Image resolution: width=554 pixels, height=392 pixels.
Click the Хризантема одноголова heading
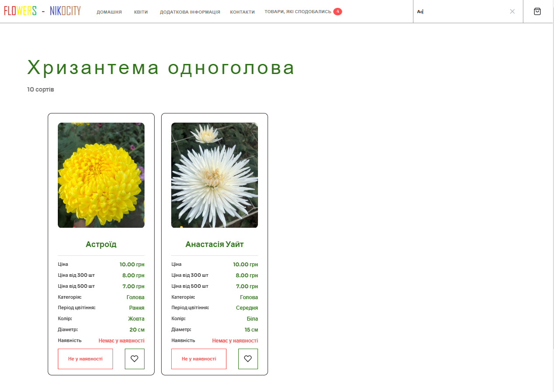point(161,68)
